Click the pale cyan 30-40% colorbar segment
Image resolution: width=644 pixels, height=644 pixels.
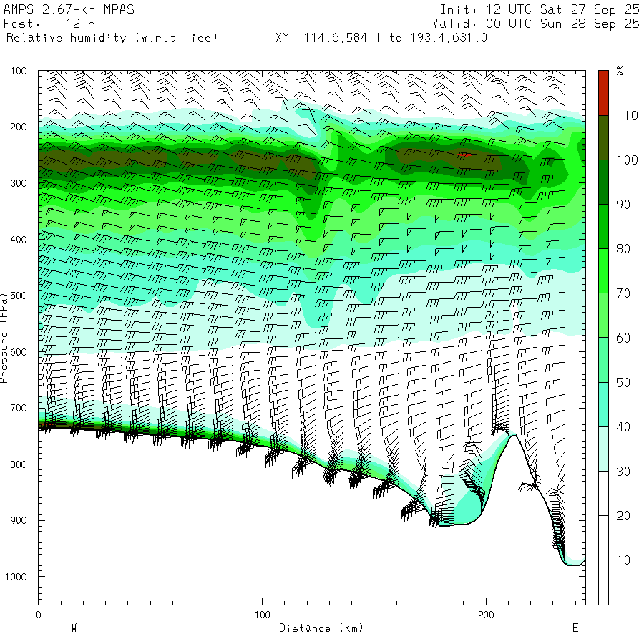click(603, 449)
